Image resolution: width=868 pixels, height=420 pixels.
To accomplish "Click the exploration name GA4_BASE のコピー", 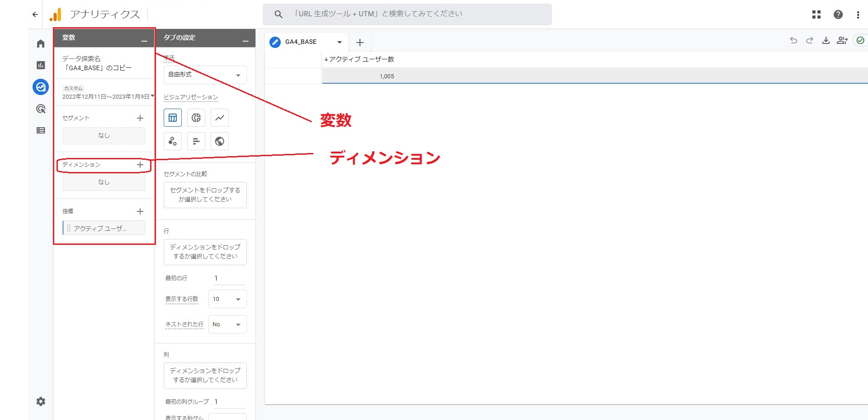I will click(x=97, y=68).
